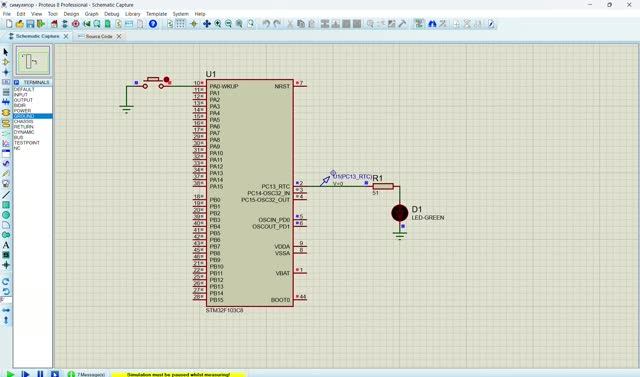Save the project with the floppy icon

(30, 24)
